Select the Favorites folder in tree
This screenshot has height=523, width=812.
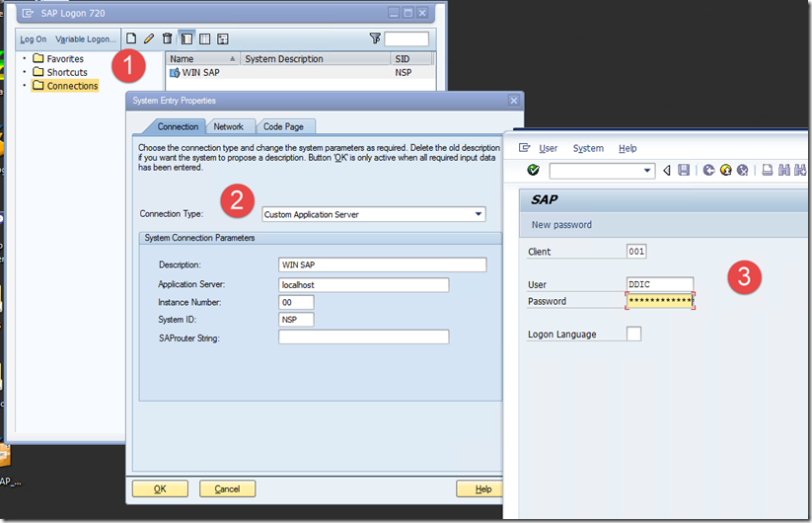pos(65,59)
